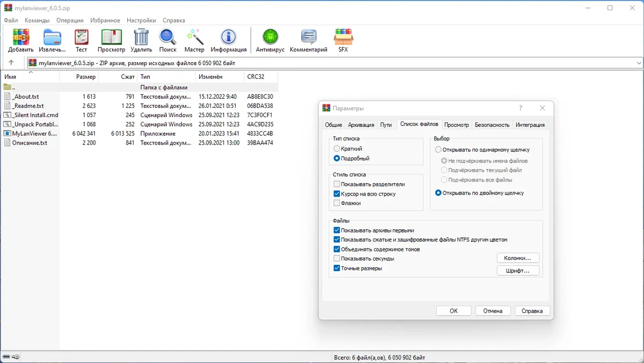Open the Избранное menu
Viewport: 644px width, 363px height.
(105, 20)
